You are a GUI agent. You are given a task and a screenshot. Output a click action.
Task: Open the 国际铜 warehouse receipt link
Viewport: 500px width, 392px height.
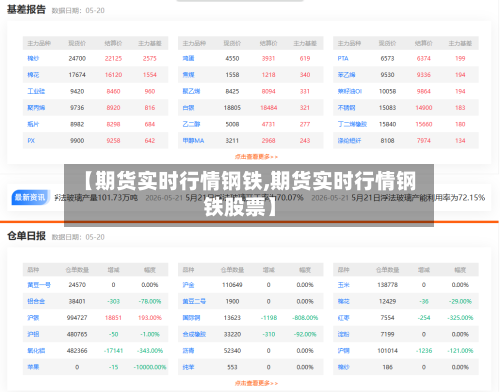tap(191, 318)
